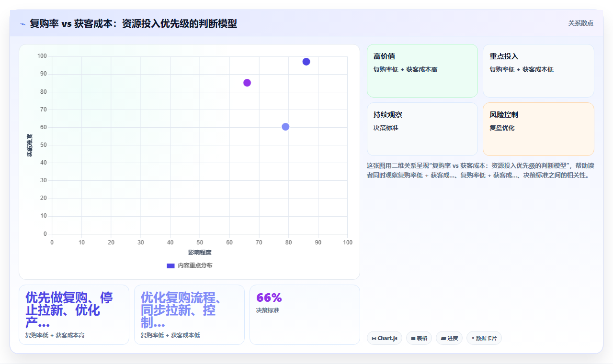This screenshot has height=364, width=613.
Task: Click the 进度 tag chip
Action: point(449,338)
